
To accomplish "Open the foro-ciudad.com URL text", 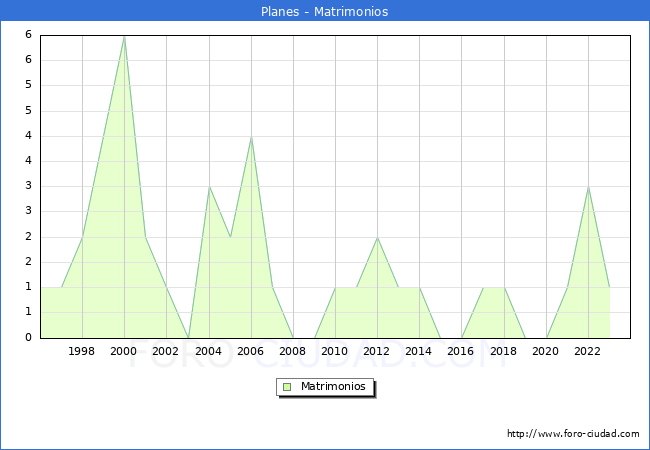I will coord(573,434).
